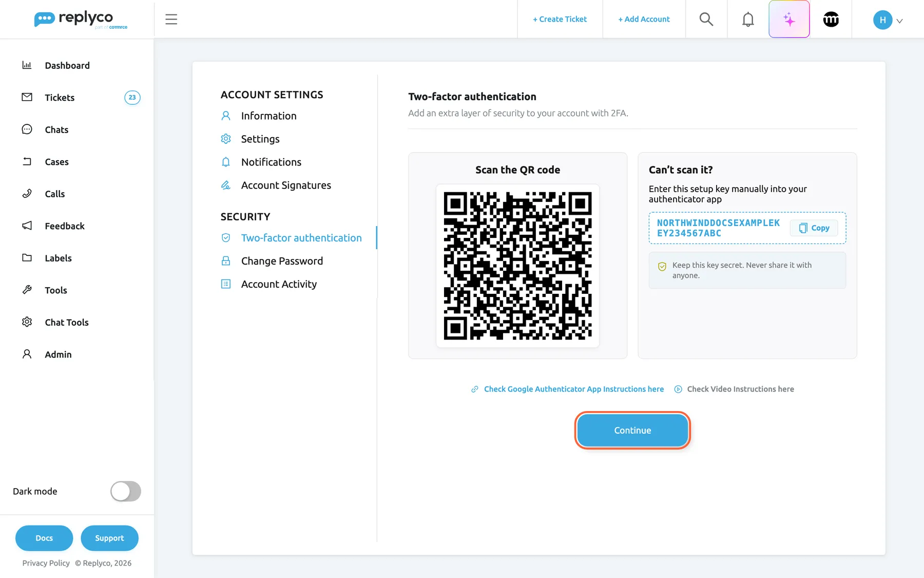Open the AI sparkle assistant icon
Viewport: 924px width, 578px height.
pyautogui.click(x=789, y=19)
